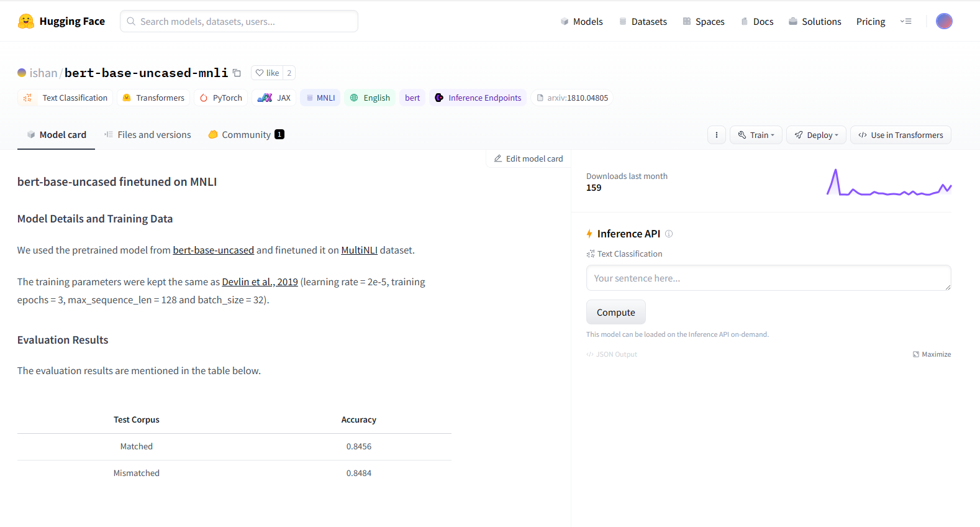Viewport: 980px width, 527px height.
Task: Click the downloads trend sparkline chart
Action: coord(889,182)
